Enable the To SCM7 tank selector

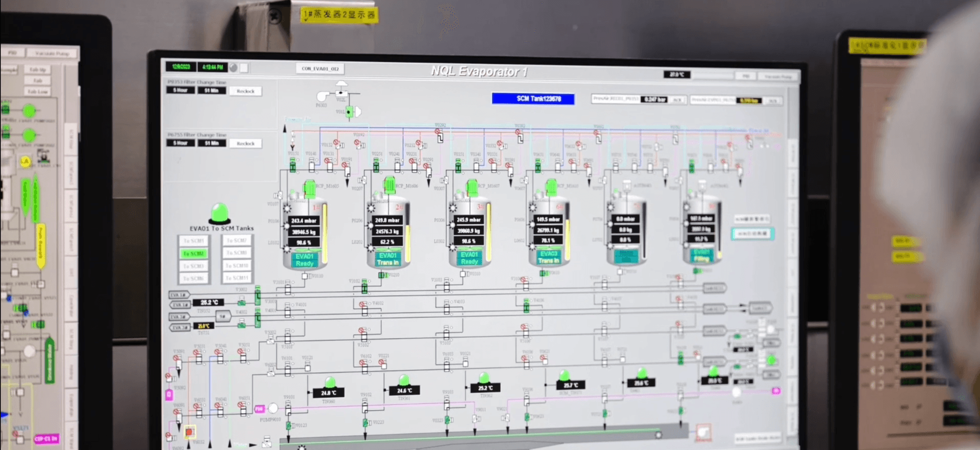(x=237, y=240)
